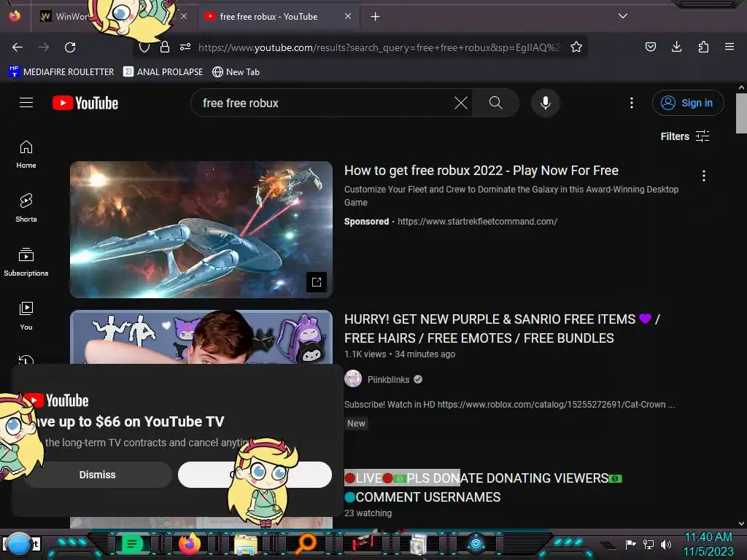Viewport: 747px width, 560px height.
Task: Clear the search query with X
Action: tap(461, 103)
